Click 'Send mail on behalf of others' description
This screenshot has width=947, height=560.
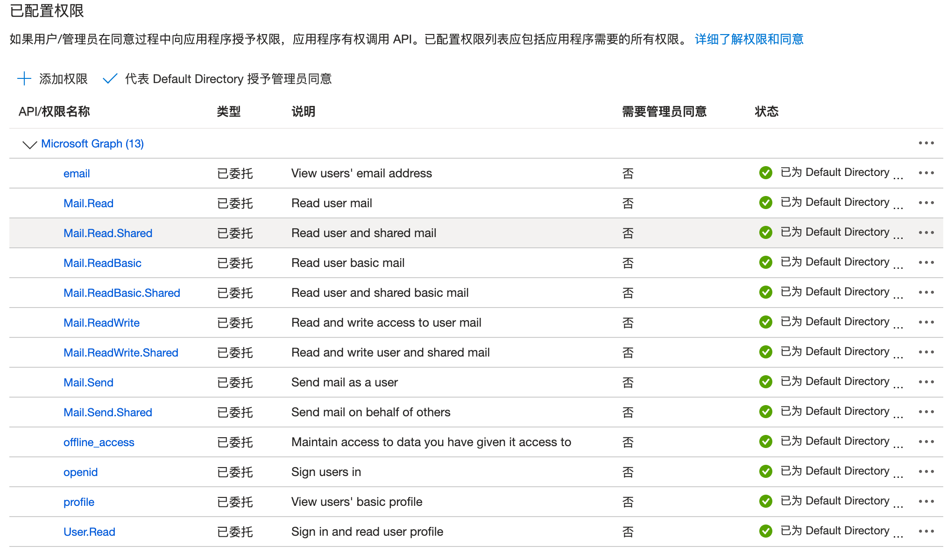tap(371, 412)
